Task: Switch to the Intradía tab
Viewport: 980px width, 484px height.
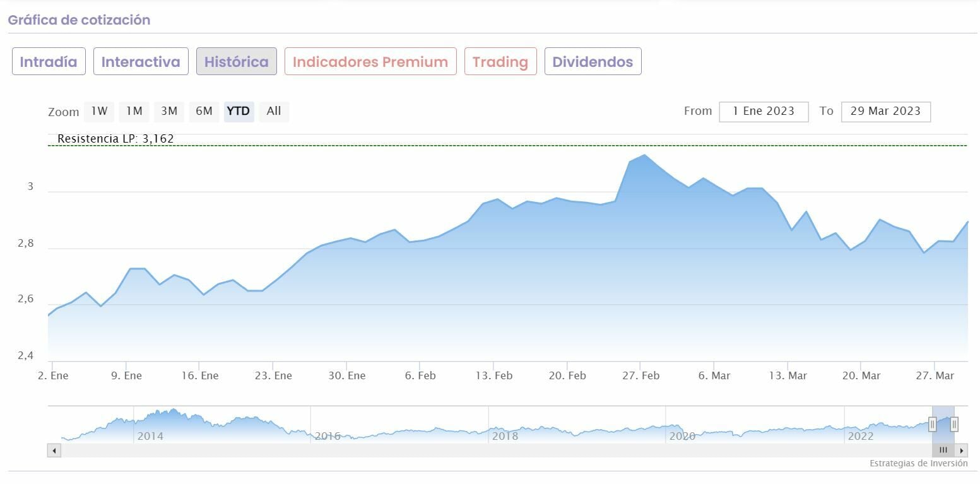Action: pyautogui.click(x=49, y=62)
